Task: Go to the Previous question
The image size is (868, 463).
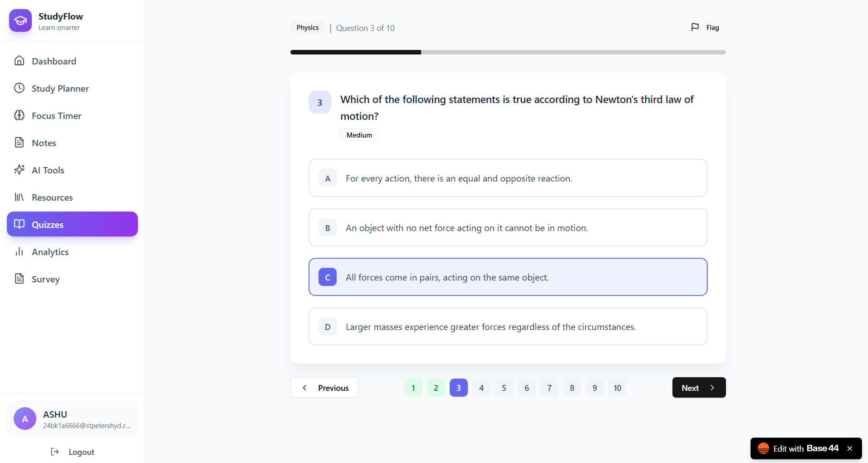Action: 324,388
